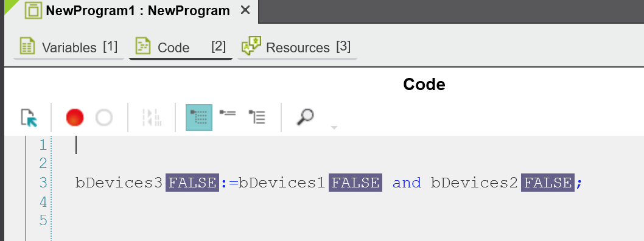Set a breakpoint with the red circle icon
Image resolution: width=644 pixels, height=241 pixels.
point(75,117)
